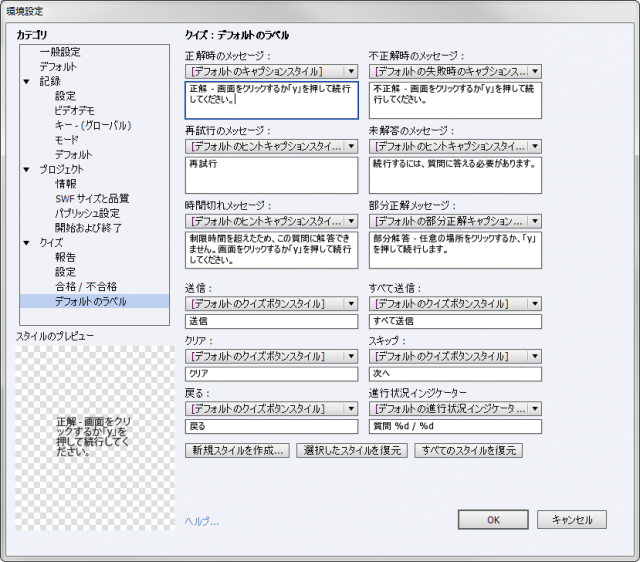Open the ヘルプ... link

202,521
